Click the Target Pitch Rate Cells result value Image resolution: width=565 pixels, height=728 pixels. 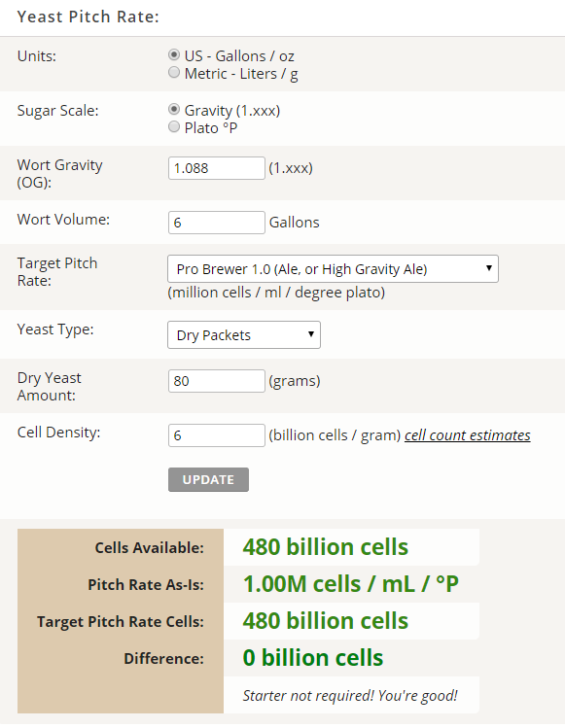pos(325,621)
